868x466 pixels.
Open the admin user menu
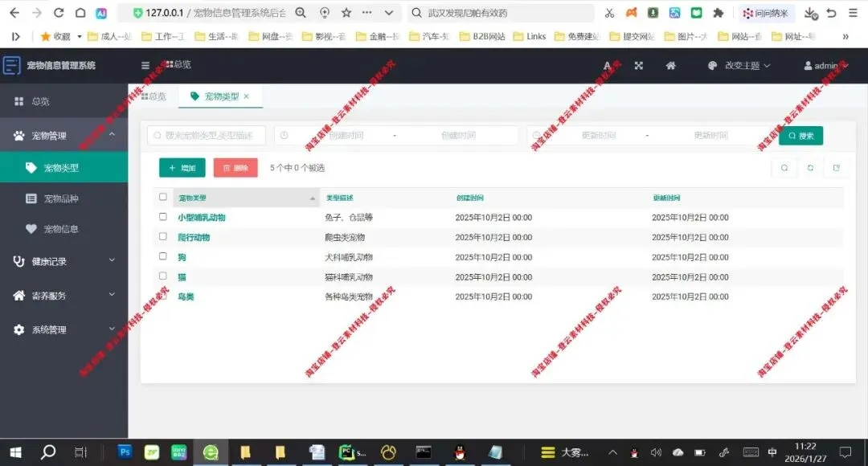(x=826, y=65)
